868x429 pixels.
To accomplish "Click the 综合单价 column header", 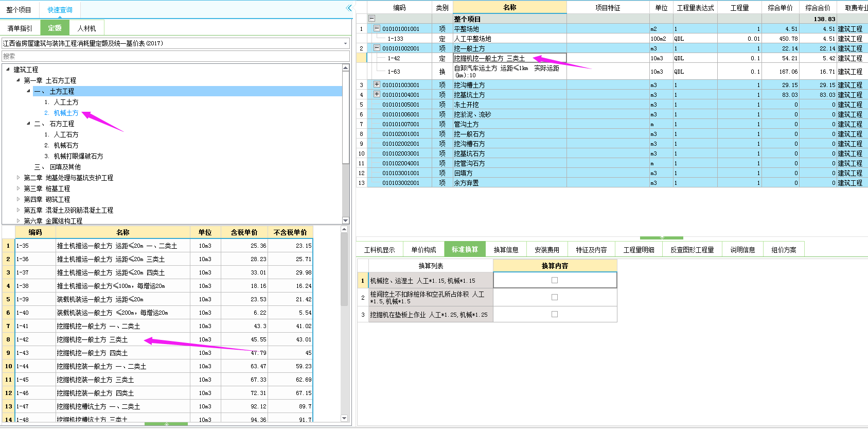I will click(780, 8).
